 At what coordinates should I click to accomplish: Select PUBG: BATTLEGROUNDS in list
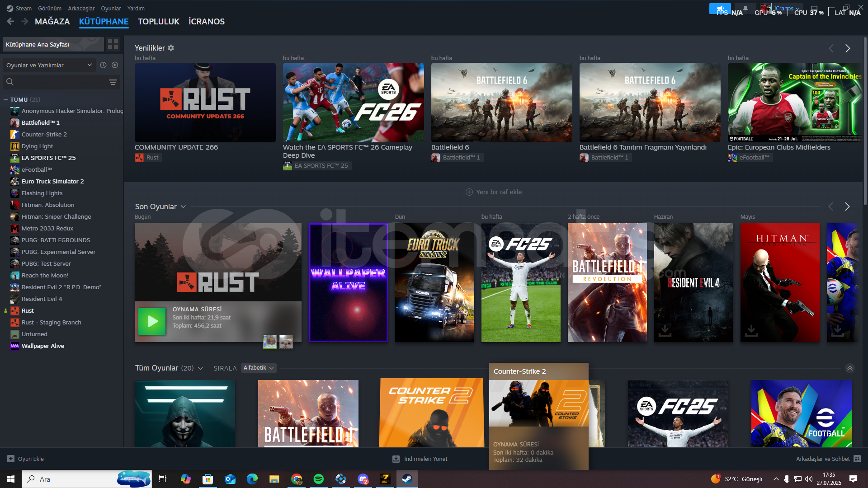[56, 240]
